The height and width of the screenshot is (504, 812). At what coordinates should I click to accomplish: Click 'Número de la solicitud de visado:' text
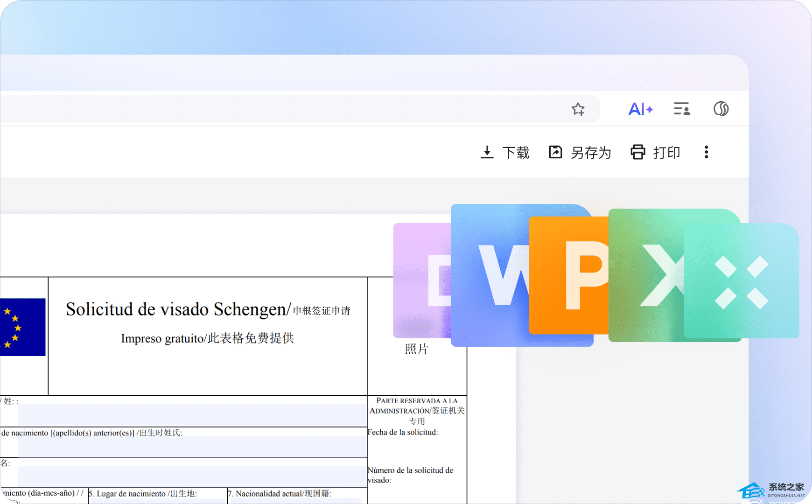411,475
